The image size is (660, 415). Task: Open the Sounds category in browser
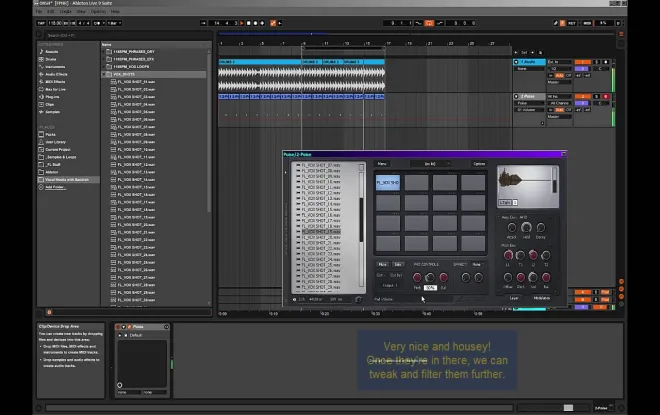(51, 52)
